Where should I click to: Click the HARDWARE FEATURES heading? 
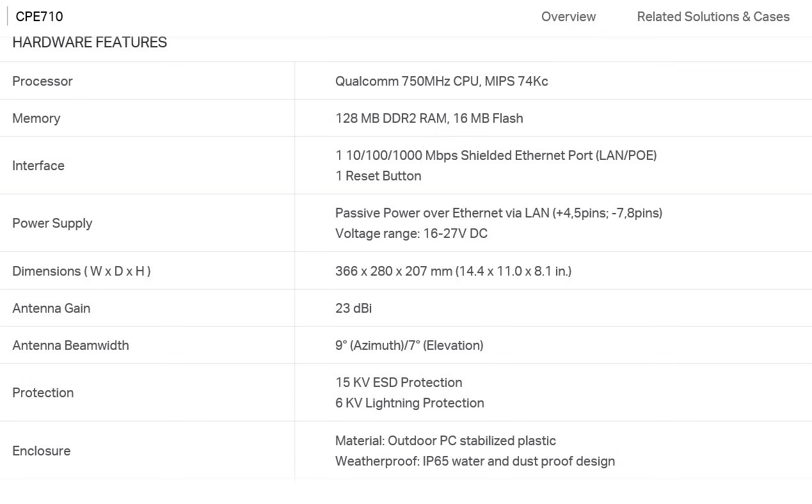(90, 42)
